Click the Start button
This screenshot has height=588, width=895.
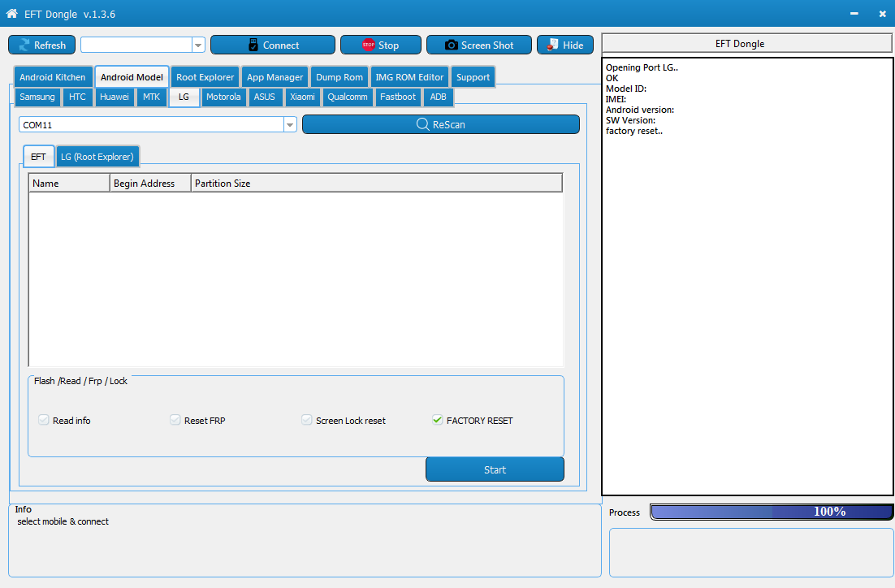click(495, 469)
